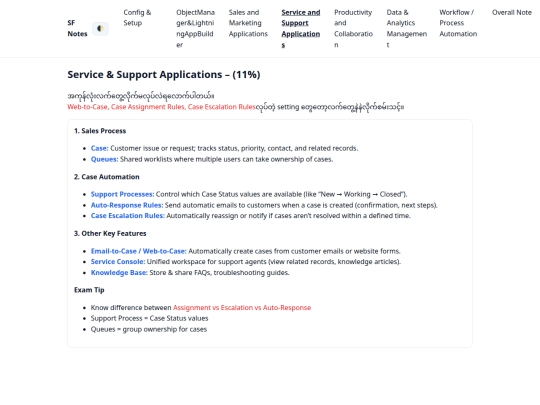Viewport: 540px width, 405px height.
Task: Toggle the dark mode theme button
Action: [x=100, y=29]
